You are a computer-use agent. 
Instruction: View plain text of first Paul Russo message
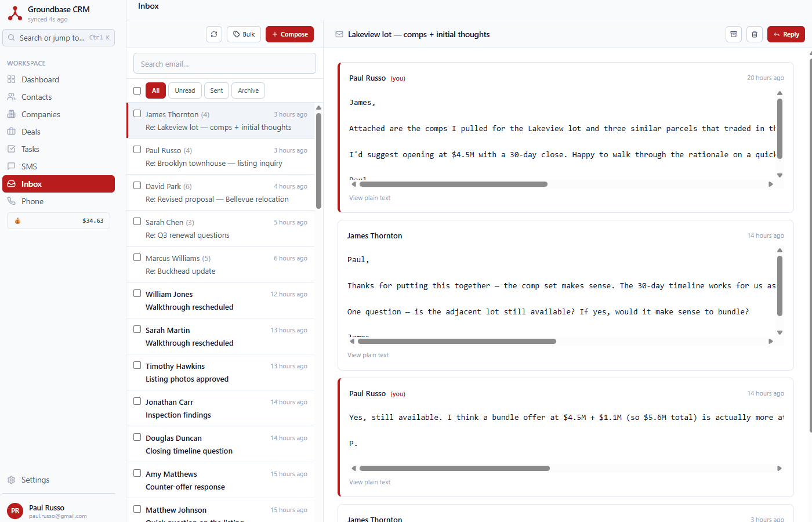coord(369,198)
